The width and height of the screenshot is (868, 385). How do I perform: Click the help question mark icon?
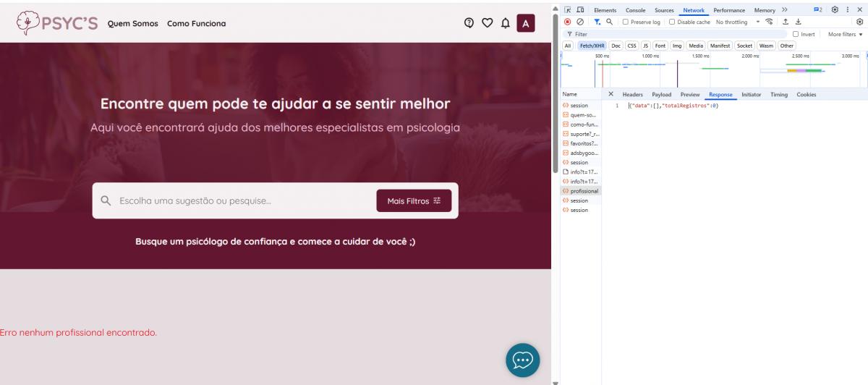(469, 23)
